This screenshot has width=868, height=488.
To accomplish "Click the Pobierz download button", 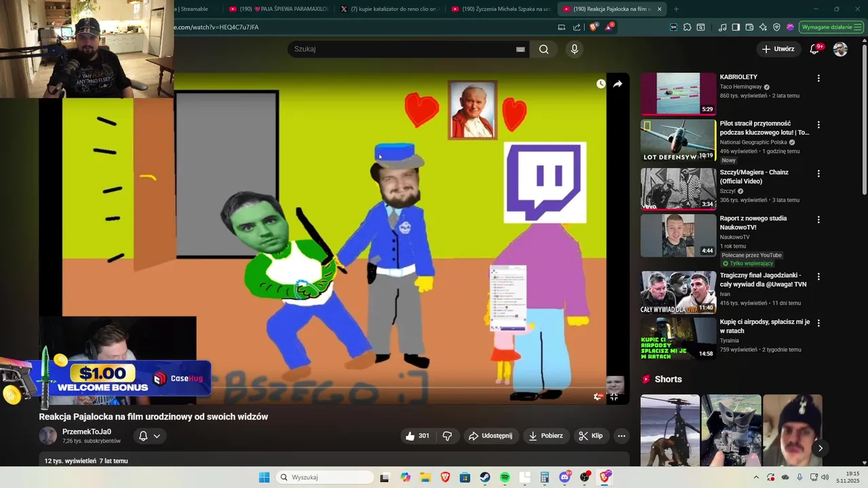I will pyautogui.click(x=546, y=436).
